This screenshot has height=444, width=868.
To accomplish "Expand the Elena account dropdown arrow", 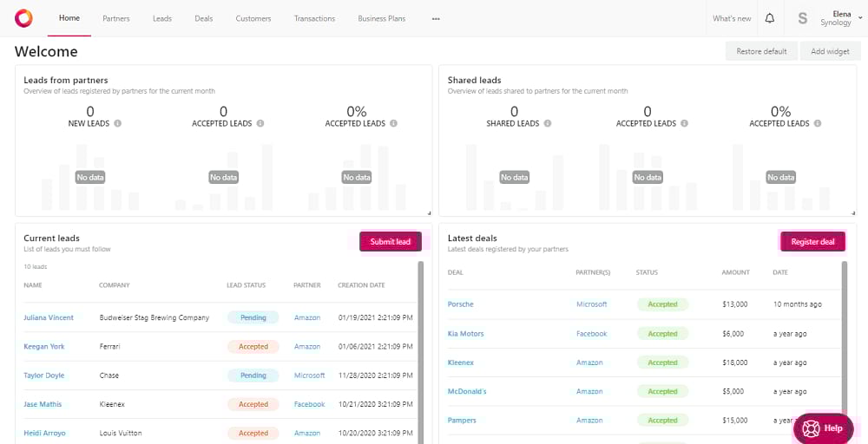I will 860,18.
